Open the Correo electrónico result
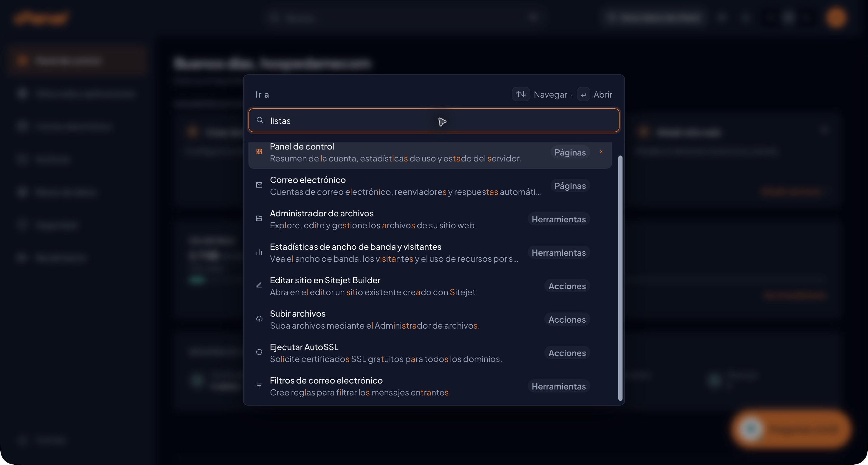Image resolution: width=868 pixels, height=465 pixels. click(430, 186)
